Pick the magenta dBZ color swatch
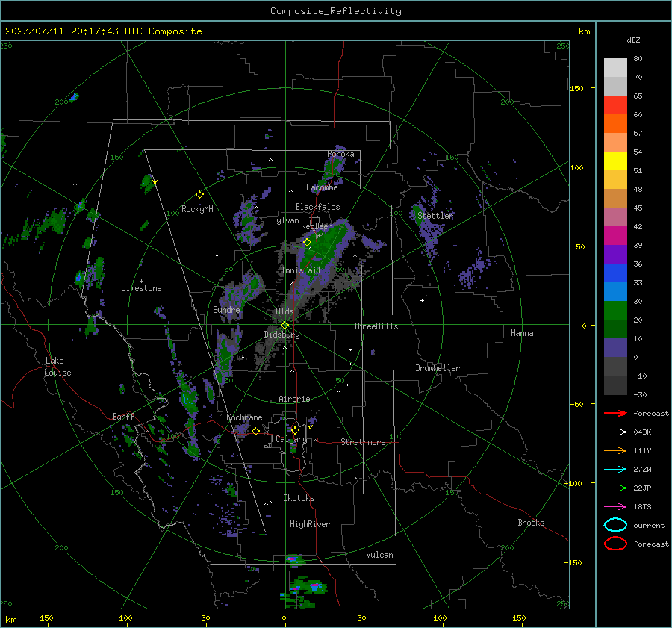The height and width of the screenshot is (628, 672). coord(615,235)
